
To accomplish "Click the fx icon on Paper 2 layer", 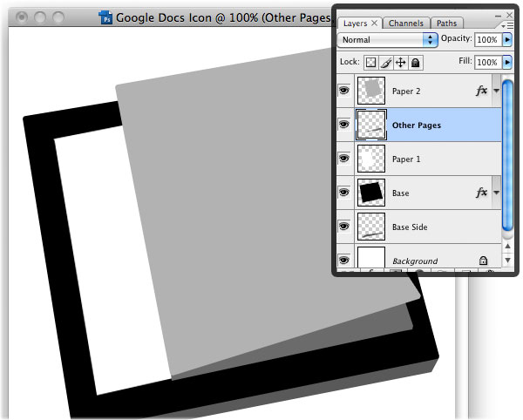I will [482, 91].
